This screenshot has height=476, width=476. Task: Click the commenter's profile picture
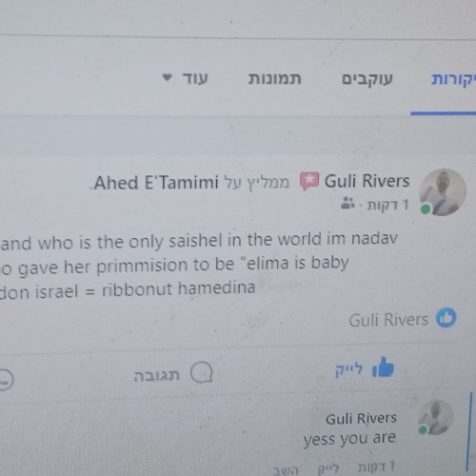tap(435, 417)
